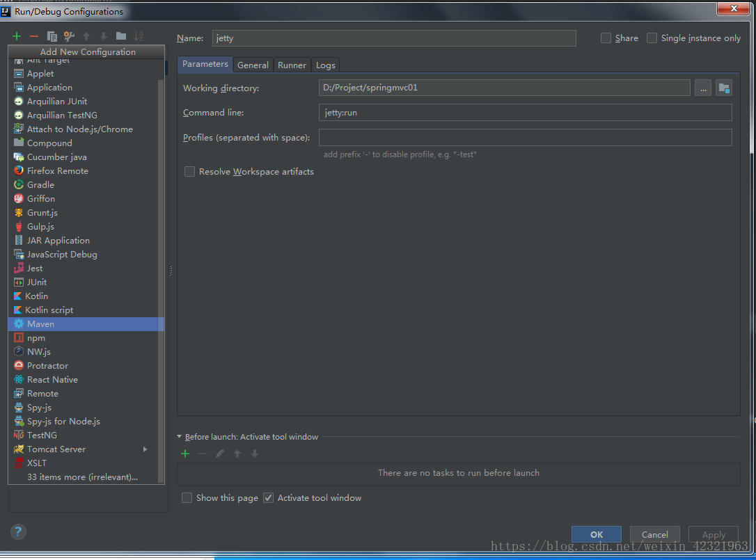Viewport: 756px width, 560px height.
Task: Click the Move Down arrow in configuration toolbar
Action: [104, 36]
